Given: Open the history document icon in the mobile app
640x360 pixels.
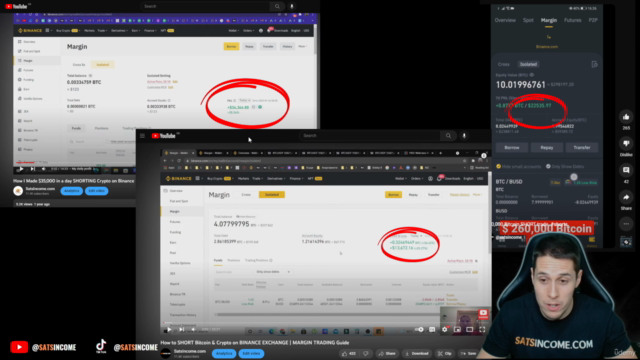Looking at the screenshot, I should (594, 64).
